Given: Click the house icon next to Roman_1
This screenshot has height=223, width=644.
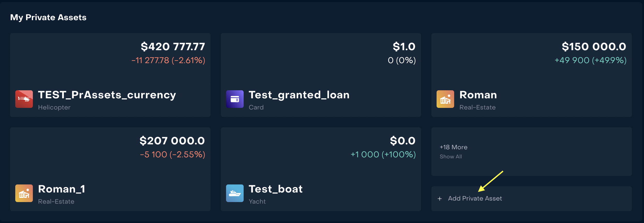Looking at the screenshot, I should click(x=24, y=193).
